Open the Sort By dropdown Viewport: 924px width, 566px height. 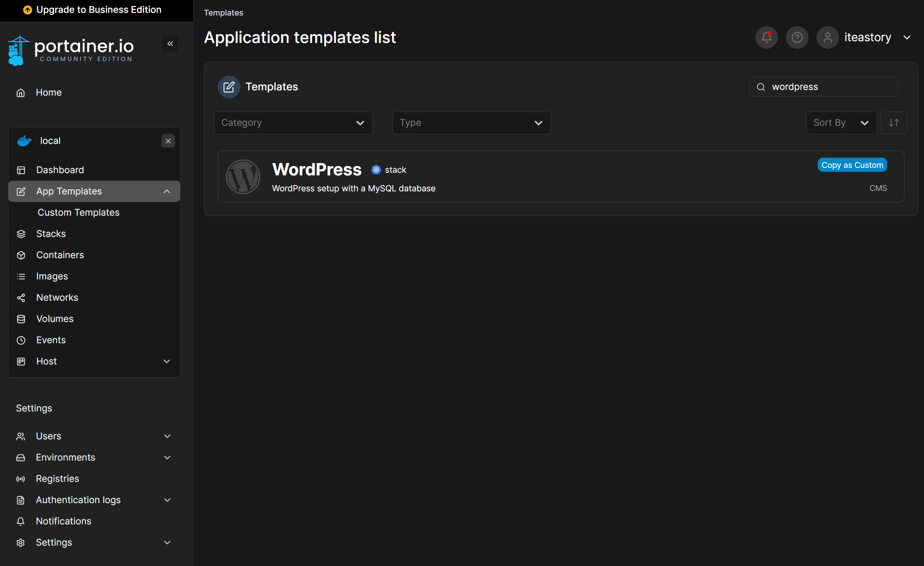coord(841,123)
